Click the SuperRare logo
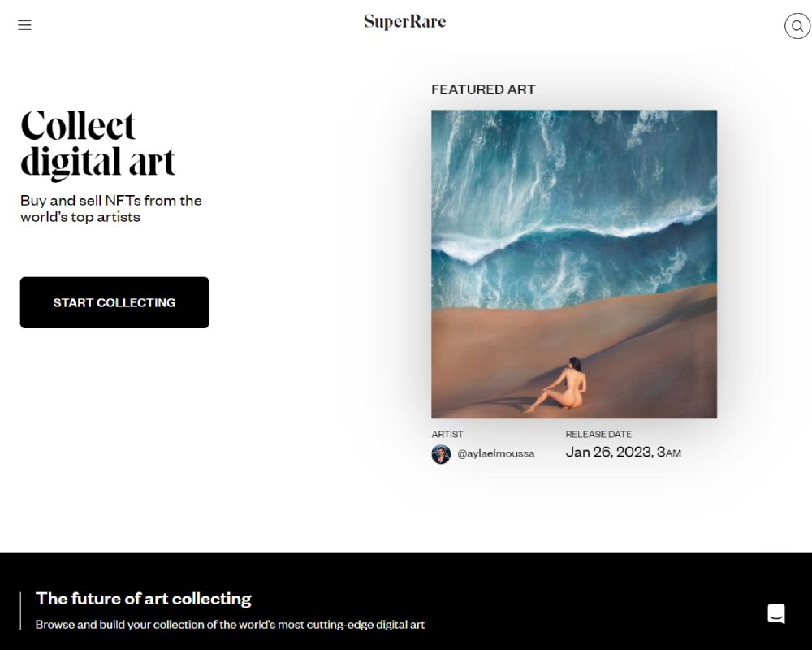The width and height of the screenshot is (812, 650). (x=405, y=22)
